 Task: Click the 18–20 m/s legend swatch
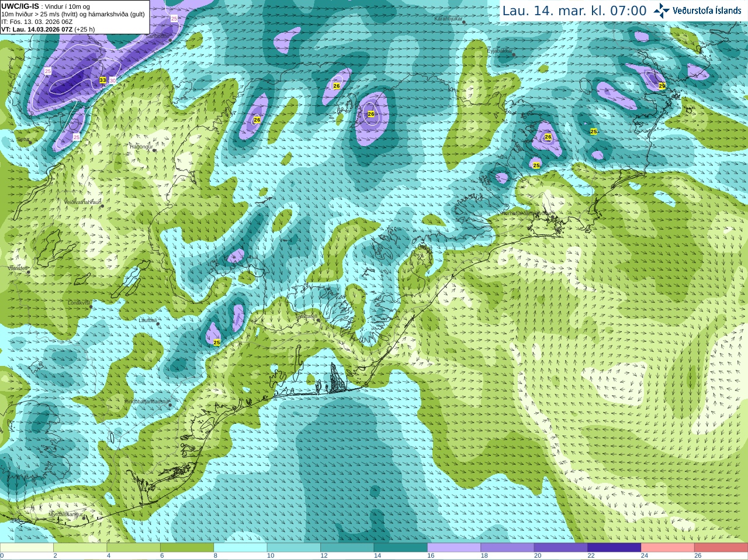[x=508, y=548]
